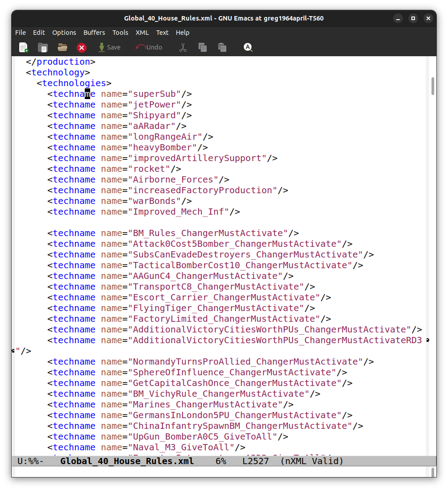Click the 6% position indicator
The image size is (448, 490).
pyautogui.click(x=221, y=461)
